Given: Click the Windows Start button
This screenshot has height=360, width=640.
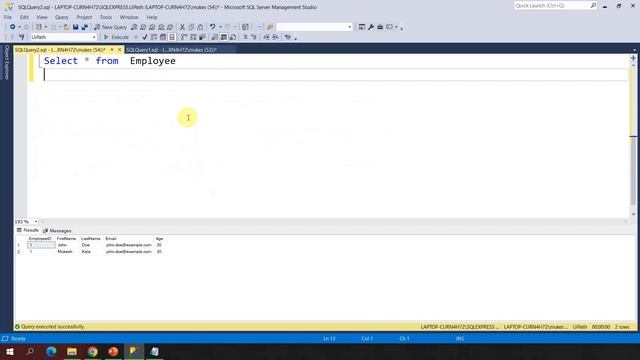Looking at the screenshot, I should (x=10, y=351).
